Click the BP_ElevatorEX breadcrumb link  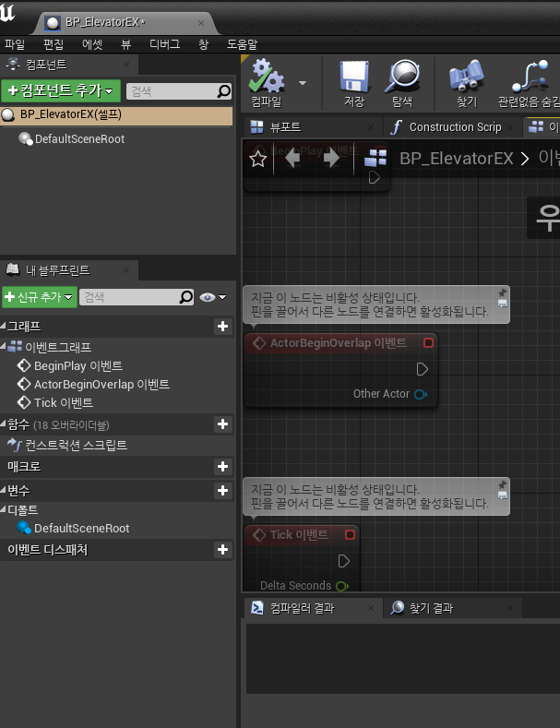pos(456,159)
